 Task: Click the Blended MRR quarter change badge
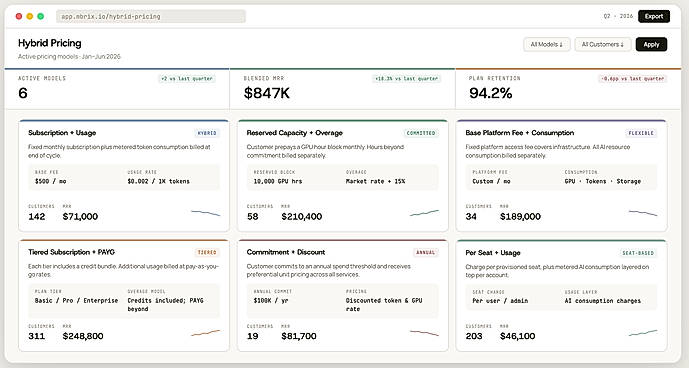[x=406, y=79]
